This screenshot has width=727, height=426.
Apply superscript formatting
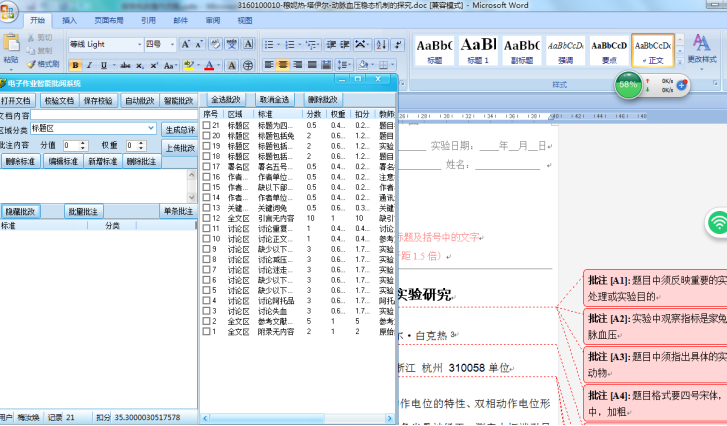tap(154, 65)
